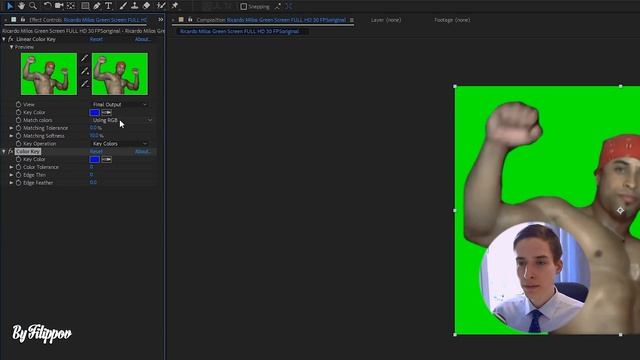Select the Selection arrow tool
The width and height of the screenshot is (640, 360).
(10, 6)
